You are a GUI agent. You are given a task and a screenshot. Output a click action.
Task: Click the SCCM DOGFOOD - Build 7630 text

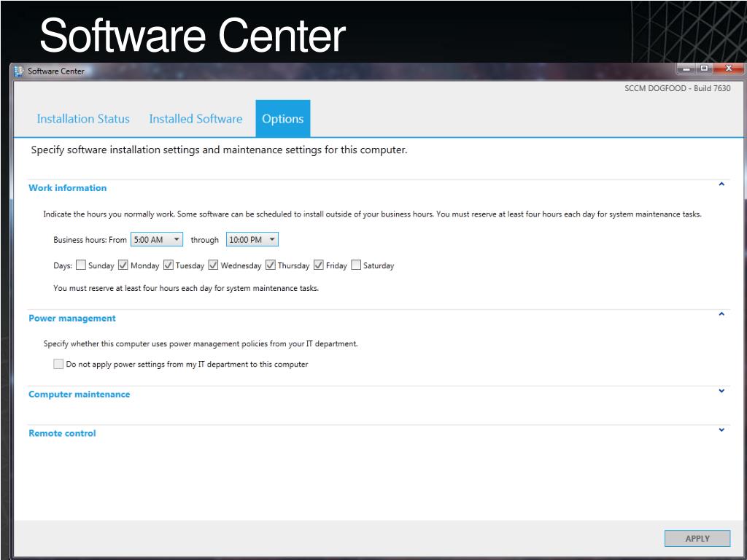(x=678, y=88)
